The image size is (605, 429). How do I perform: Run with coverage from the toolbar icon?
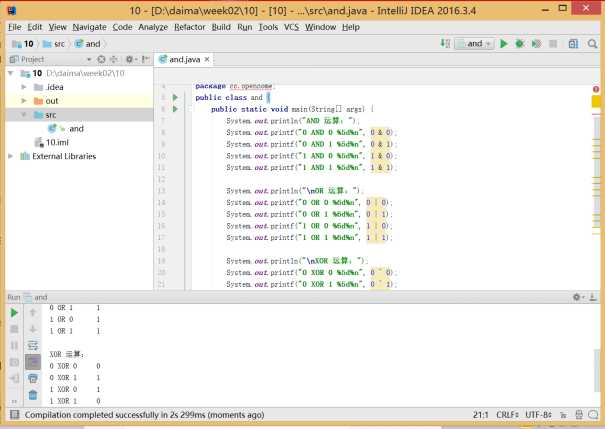[536, 44]
